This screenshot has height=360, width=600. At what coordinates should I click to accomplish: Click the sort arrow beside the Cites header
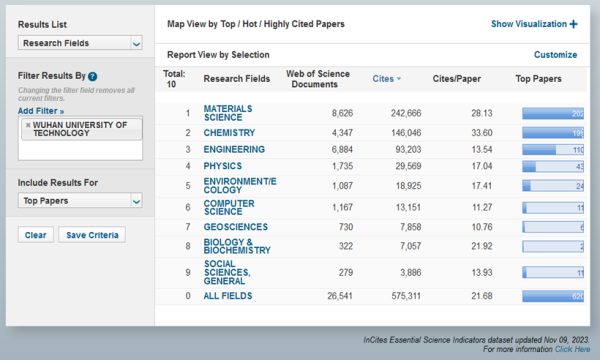tap(399, 79)
